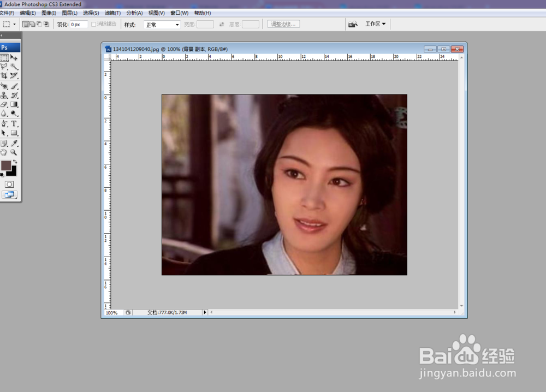Select the Blur tool
Image resolution: width=546 pixels, height=392 pixels.
pos(4,114)
